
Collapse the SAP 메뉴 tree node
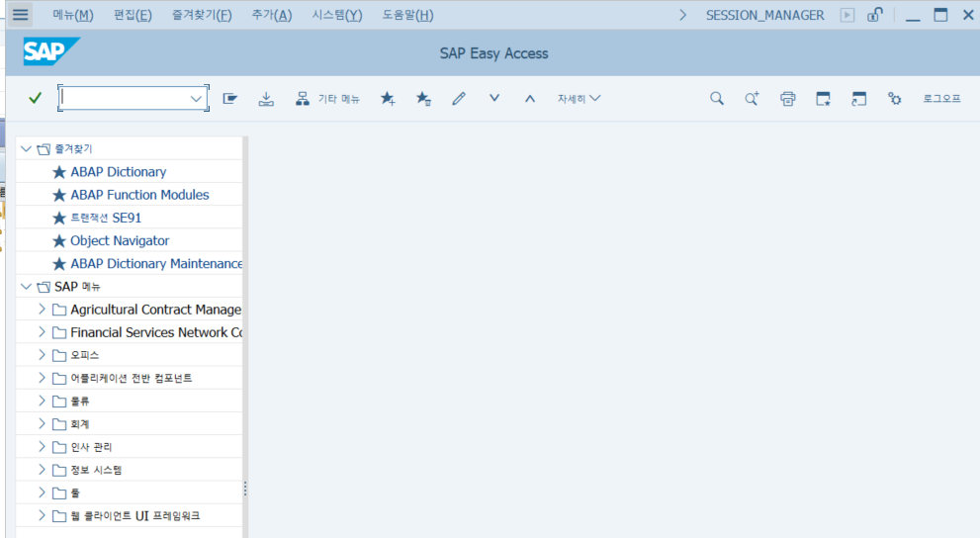27,286
